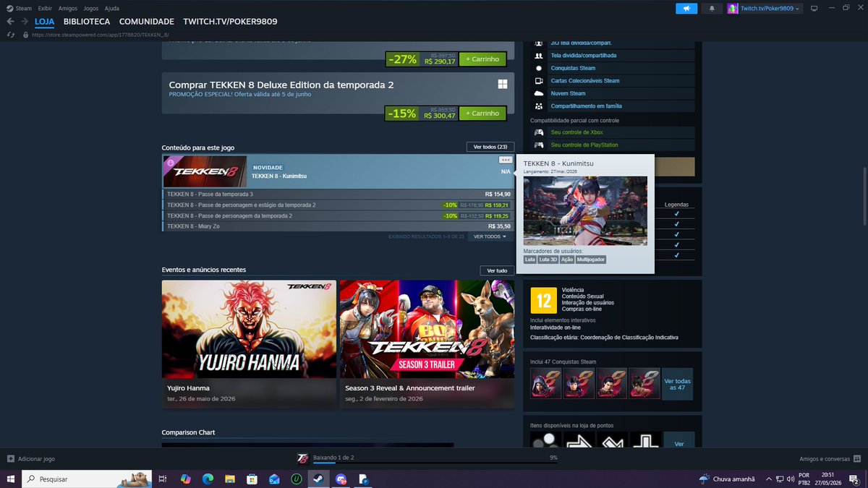
Task: Add the -27% edition to cart
Action: (x=482, y=59)
